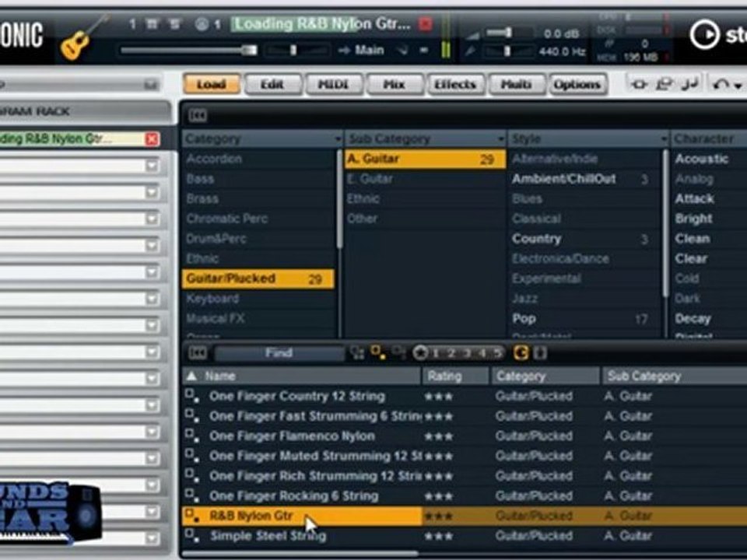Click reset icon above the Category column

[x=198, y=115]
